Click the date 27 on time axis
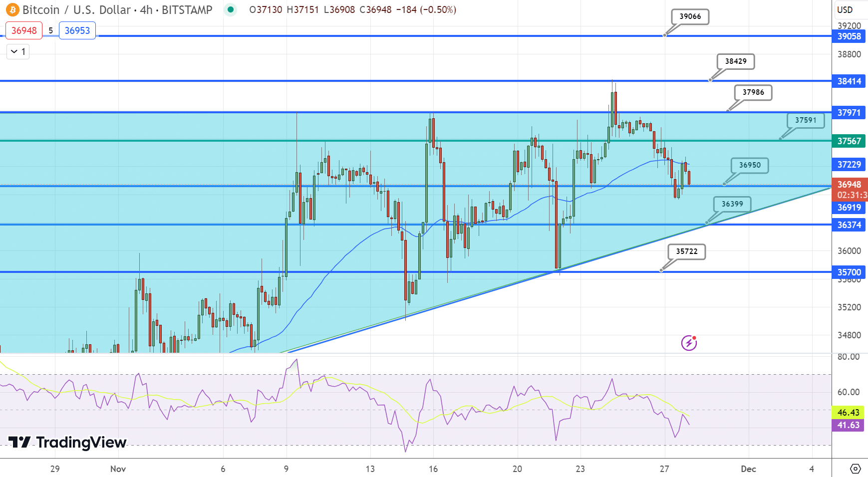868x477 pixels. click(664, 469)
